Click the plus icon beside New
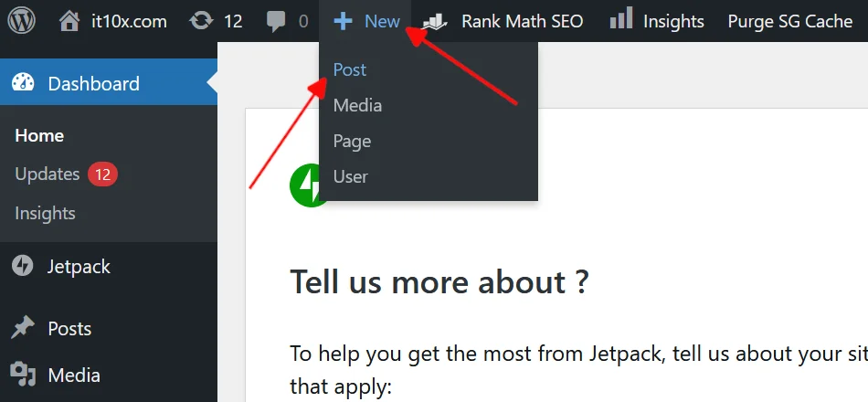Screen dimensions: 868x402 pos(343,20)
